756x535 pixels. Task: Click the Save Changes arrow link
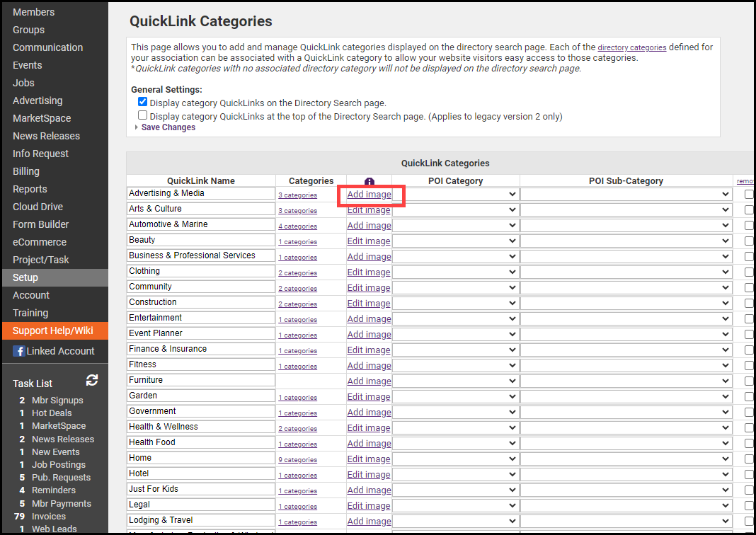click(168, 127)
